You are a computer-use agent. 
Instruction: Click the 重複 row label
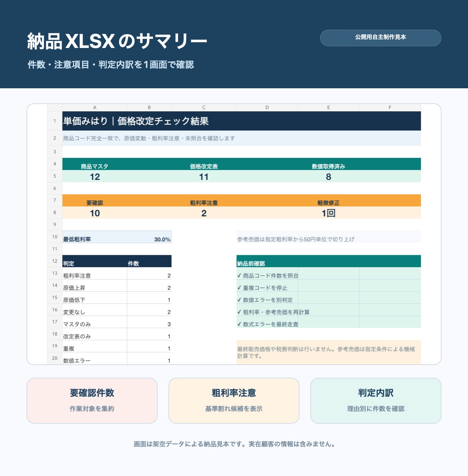69,349
